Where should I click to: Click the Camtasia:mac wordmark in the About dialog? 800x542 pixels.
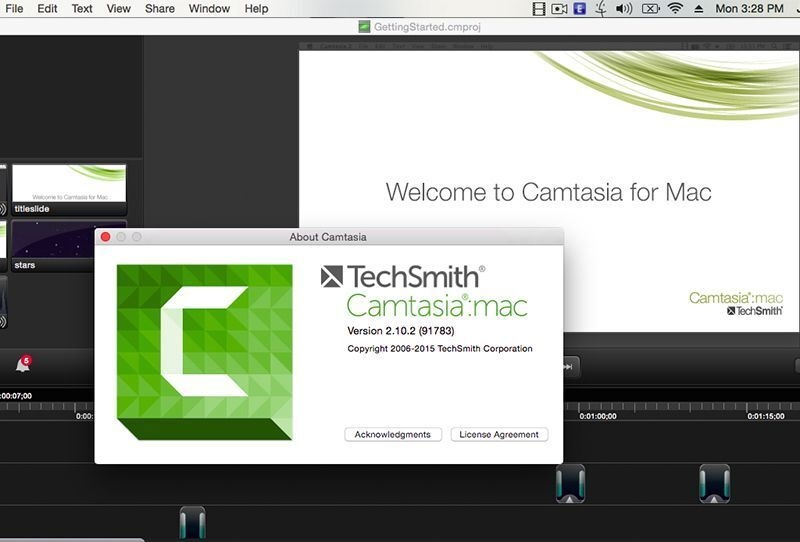pos(437,305)
